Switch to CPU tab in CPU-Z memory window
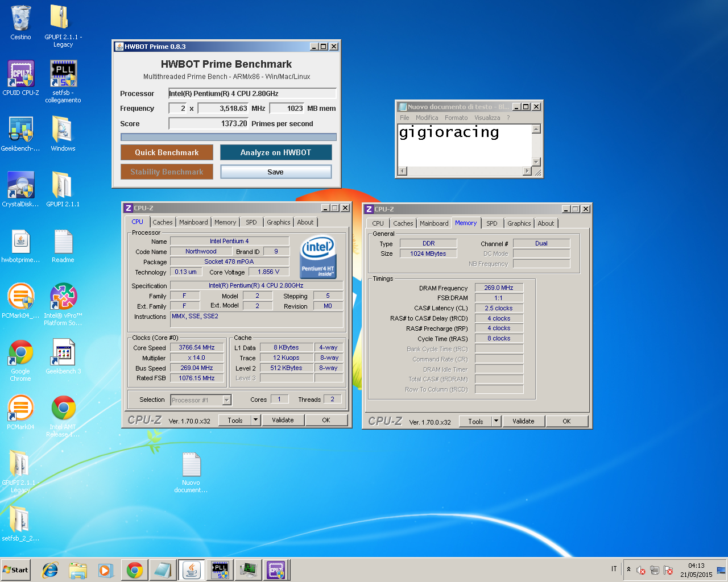This screenshot has width=728, height=582. point(378,223)
